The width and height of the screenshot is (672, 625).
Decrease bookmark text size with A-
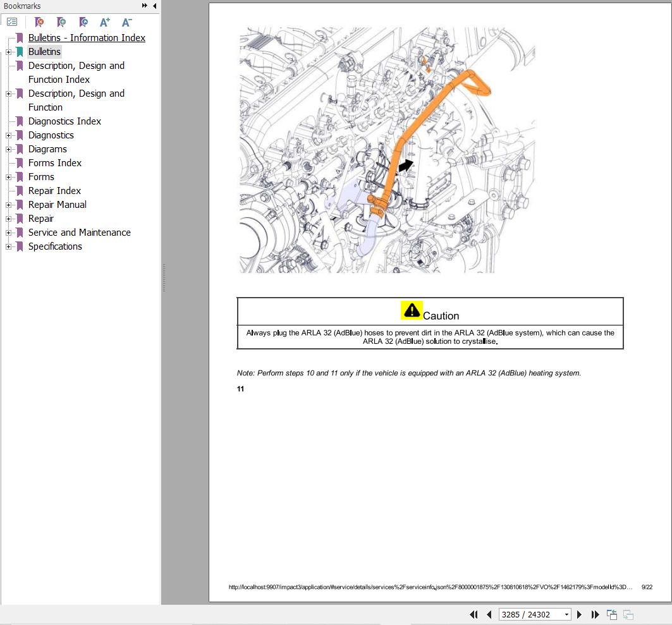126,22
